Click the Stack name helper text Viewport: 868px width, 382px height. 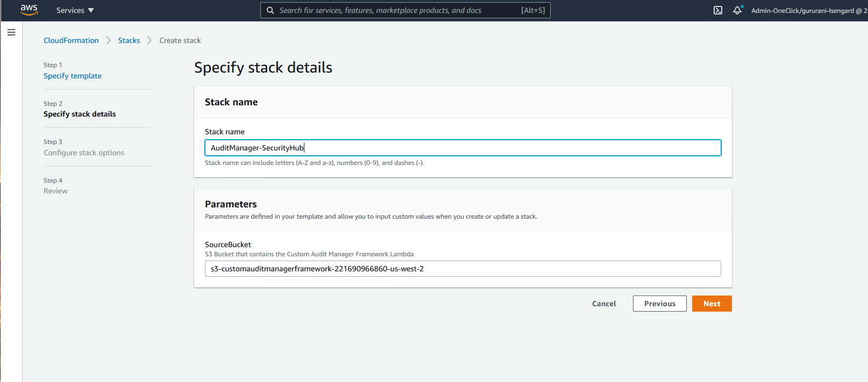click(315, 163)
